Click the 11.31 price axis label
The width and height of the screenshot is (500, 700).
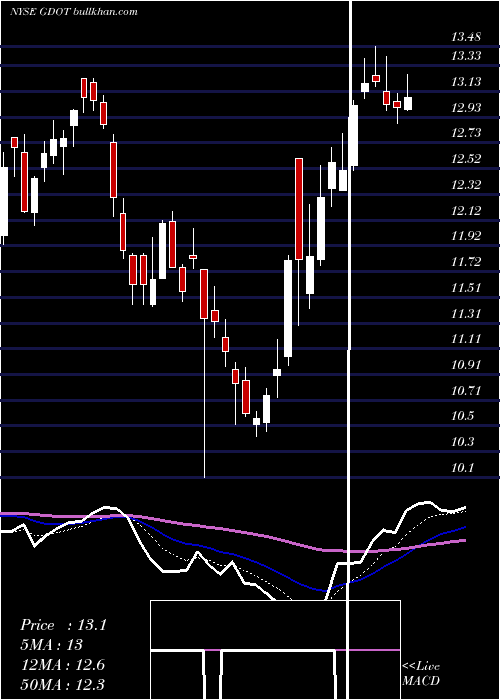click(x=466, y=314)
